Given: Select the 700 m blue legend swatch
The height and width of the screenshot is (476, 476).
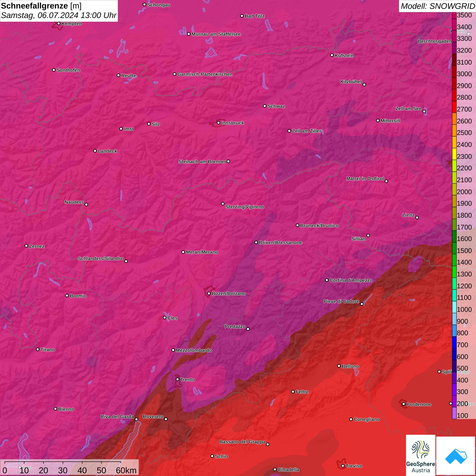Looking at the screenshot, I should tap(454, 342).
